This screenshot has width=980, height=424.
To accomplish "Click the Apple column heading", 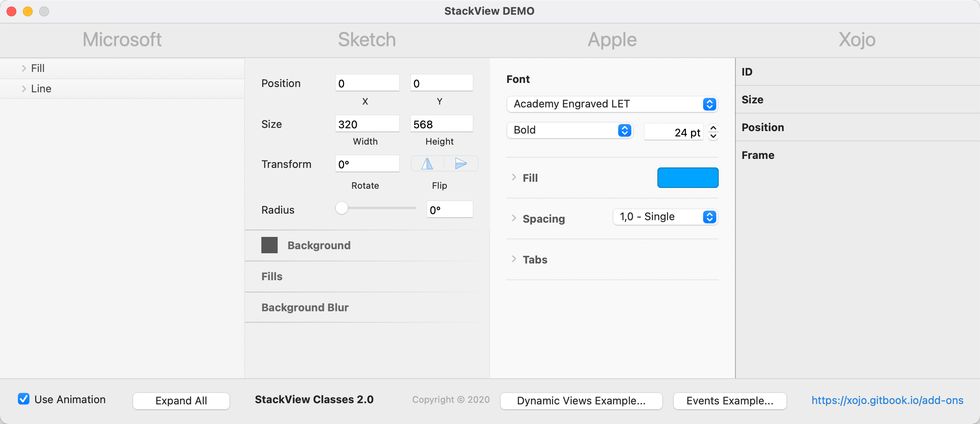I will pyautogui.click(x=612, y=40).
